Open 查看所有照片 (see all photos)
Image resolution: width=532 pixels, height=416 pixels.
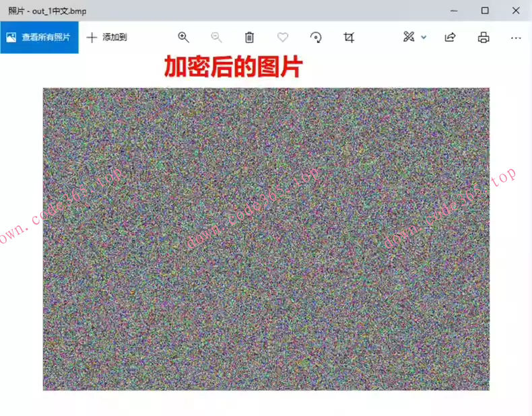pyautogui.click(x=39, y=37)
